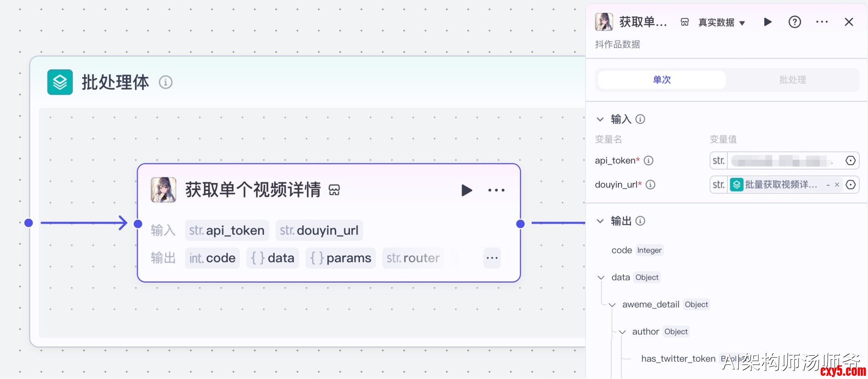
Task: Collapse the aweme_detail Object node
Action: tap(612, 305)
